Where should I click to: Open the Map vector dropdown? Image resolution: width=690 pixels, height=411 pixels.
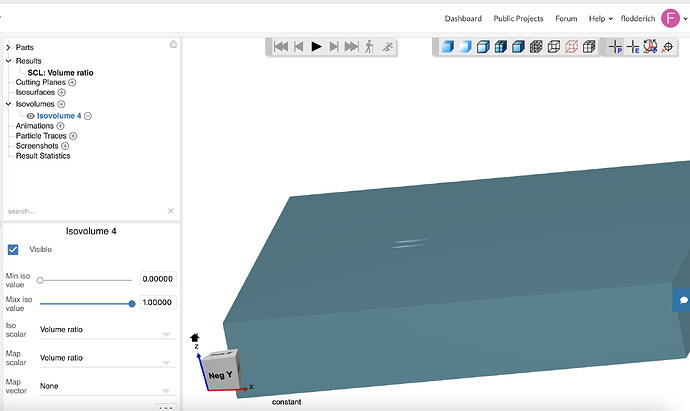108,386
